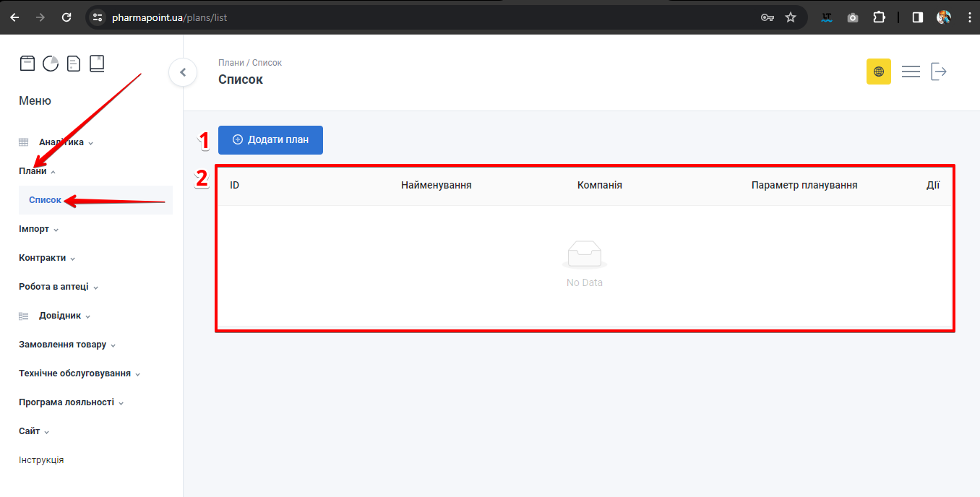Image resolution: width=980 pixels, height=497 pixels.
Task: Collapse the Плани menu section
Action: [38, 171]
